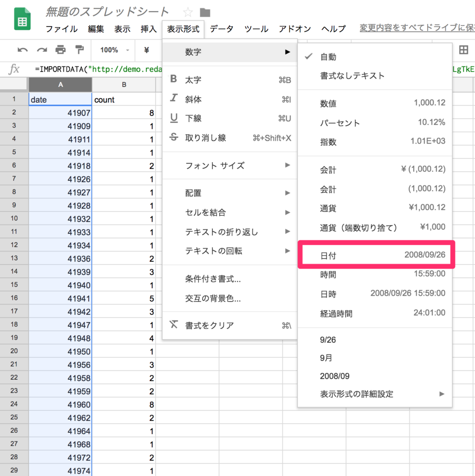Choose 日時 date time format

coord(375,294)
